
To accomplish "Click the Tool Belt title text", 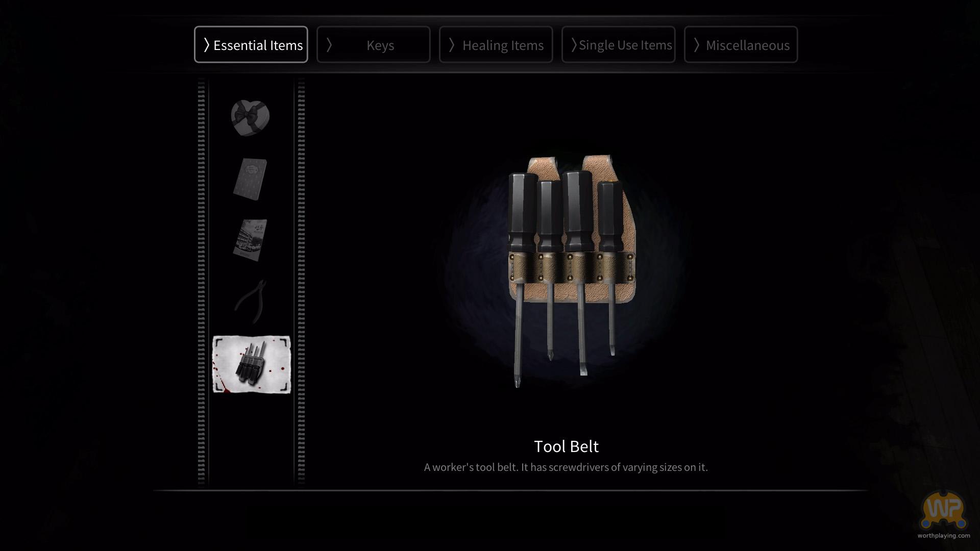I will click(x=566, y=446).
